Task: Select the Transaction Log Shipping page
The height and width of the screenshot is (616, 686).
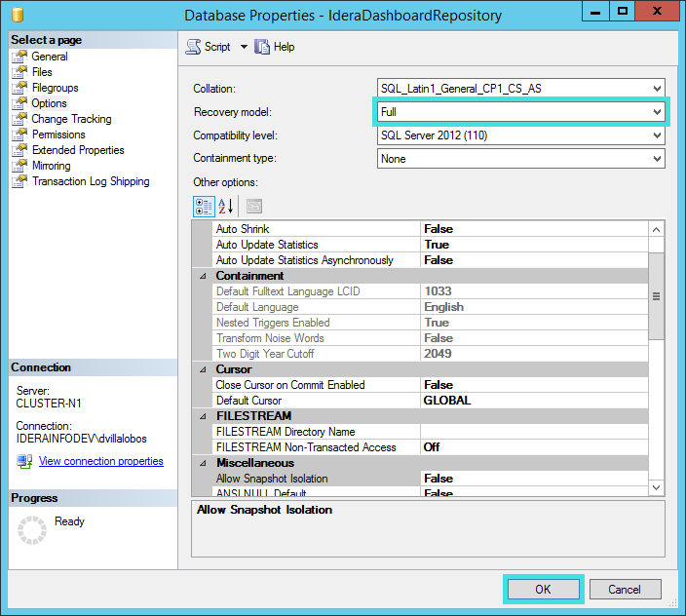Action: [x=91, y=181]
